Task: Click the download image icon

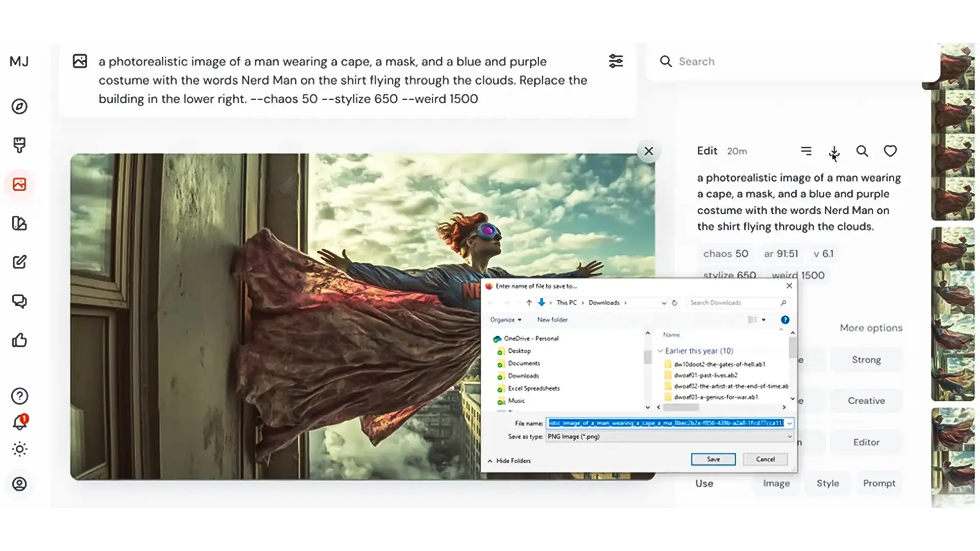Action: click(834, 152)
